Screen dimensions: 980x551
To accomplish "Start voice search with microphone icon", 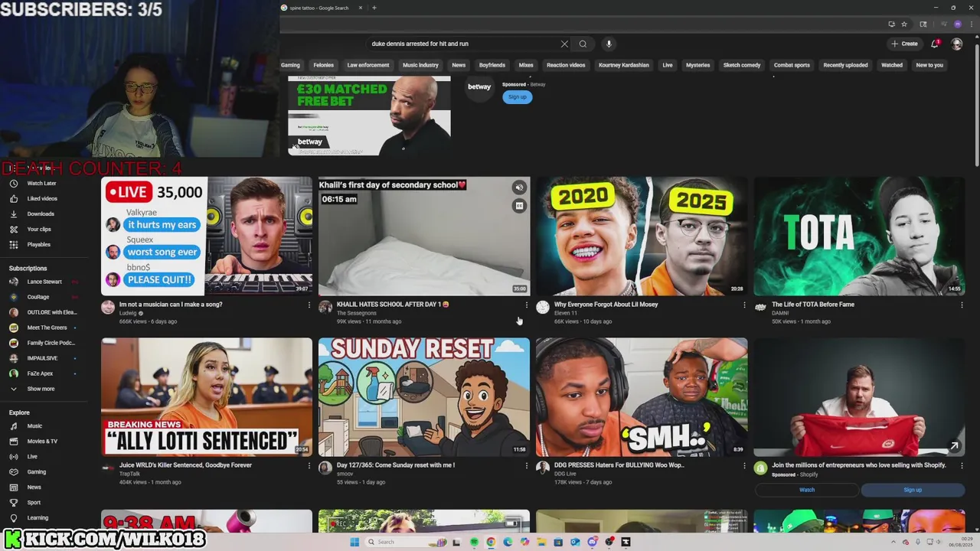I will coord(609,44).
